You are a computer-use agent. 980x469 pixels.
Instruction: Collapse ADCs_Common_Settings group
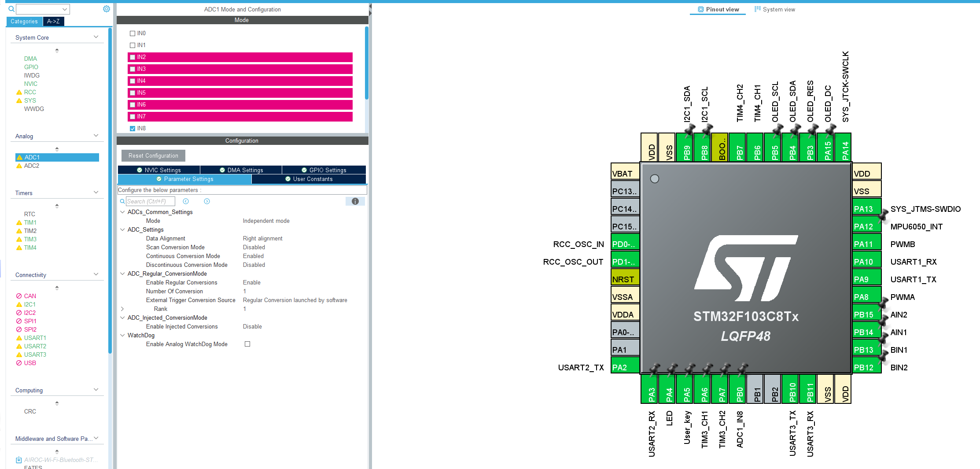(122, 212)
